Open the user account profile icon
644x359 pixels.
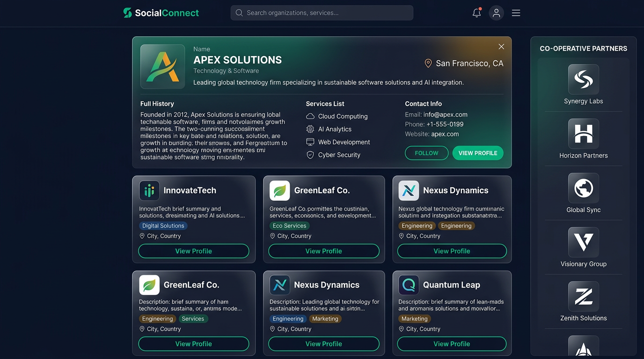pos(496,13)
